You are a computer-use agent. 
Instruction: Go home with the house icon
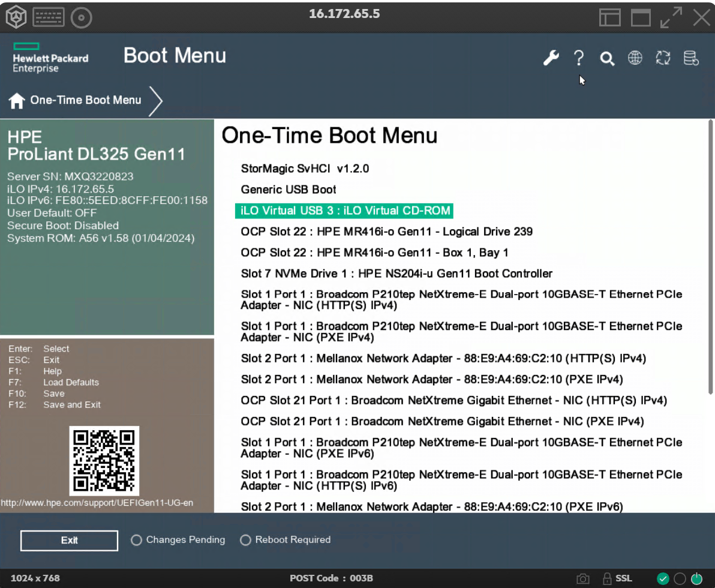17,100
